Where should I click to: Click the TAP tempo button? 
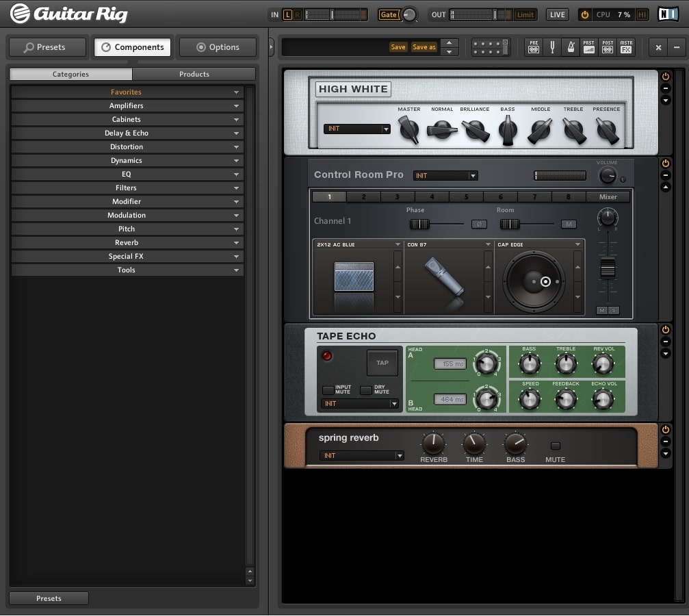point(382,363)
